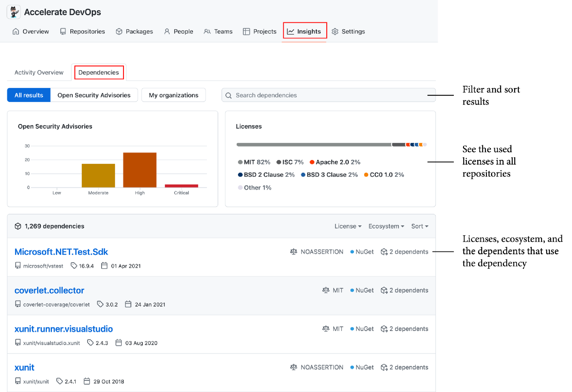The height and width of the screenshot is (392, 572).
Task: Click the tag icon for version 3.0.2
Action: tap(100, 304)
